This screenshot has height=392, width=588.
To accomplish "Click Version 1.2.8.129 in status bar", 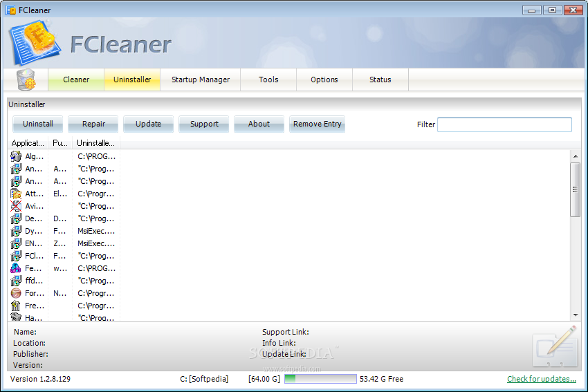I will tap(40, 379).
